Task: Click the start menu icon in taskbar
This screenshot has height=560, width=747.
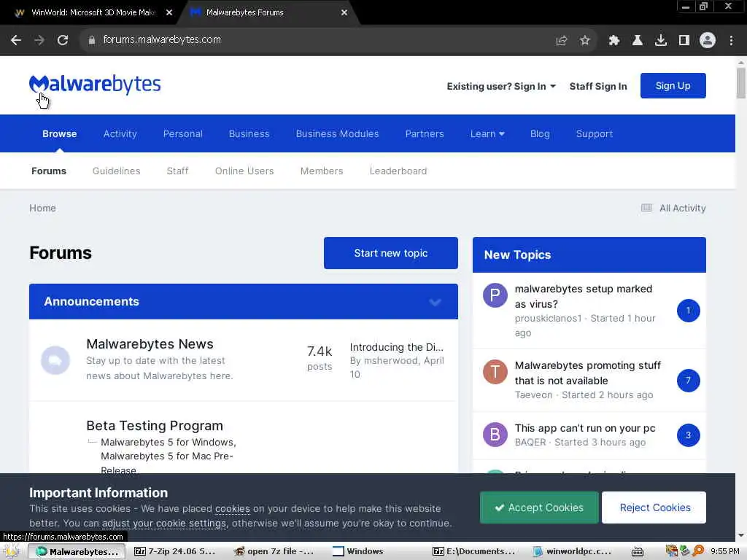Action: click(12, 551)
